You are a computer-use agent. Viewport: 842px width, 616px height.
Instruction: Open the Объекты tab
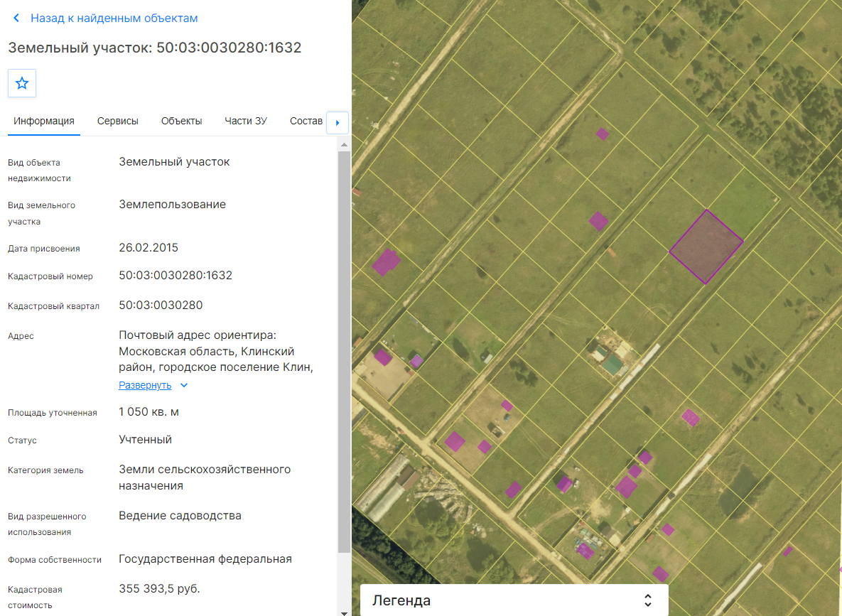pyautogui.click(x=181, y=121)
